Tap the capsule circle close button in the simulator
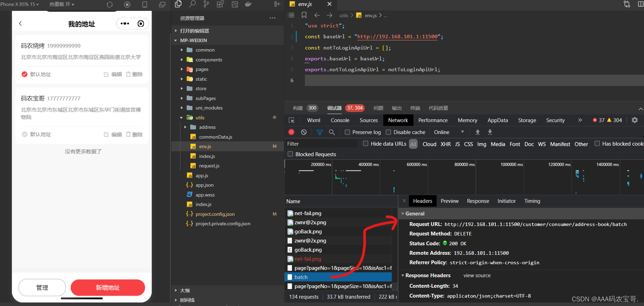Screen dimensions: 644x306 point(141,24)
